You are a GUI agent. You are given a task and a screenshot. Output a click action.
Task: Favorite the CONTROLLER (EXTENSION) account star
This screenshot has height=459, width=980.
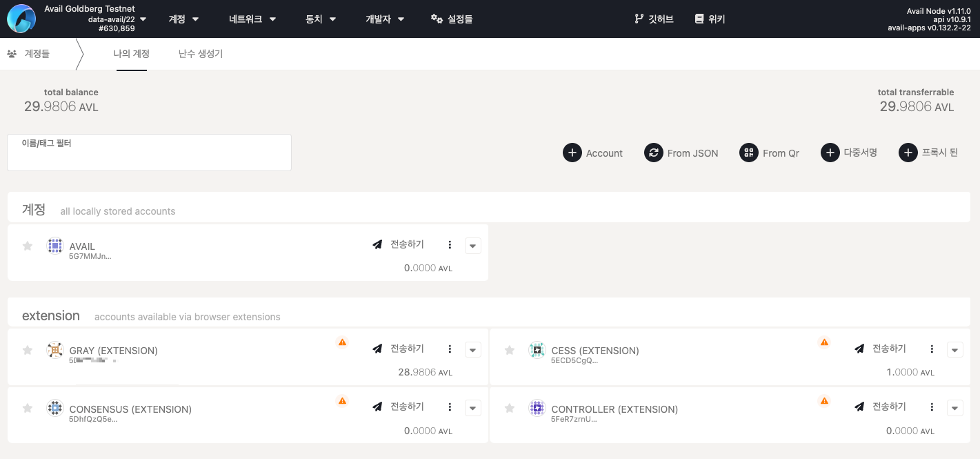point(510,408)
